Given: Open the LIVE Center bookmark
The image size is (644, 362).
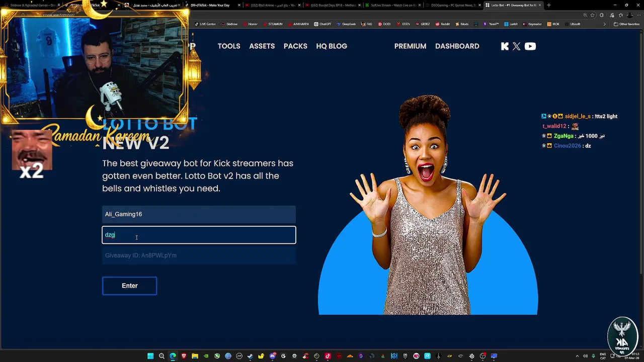Looking at the screenshot, I should coord(205,24).
